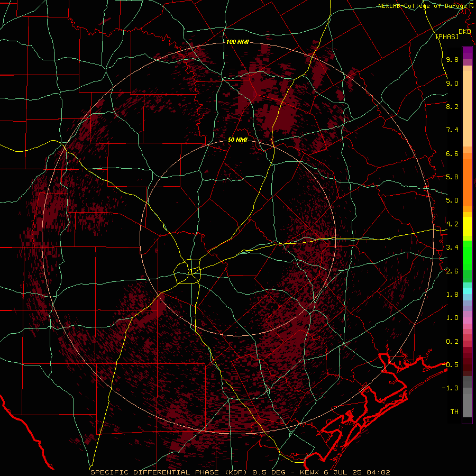Screen dimensions: 476x476
Task: Pick the yellow segment of the color bar
Action: tap(467, 226)
